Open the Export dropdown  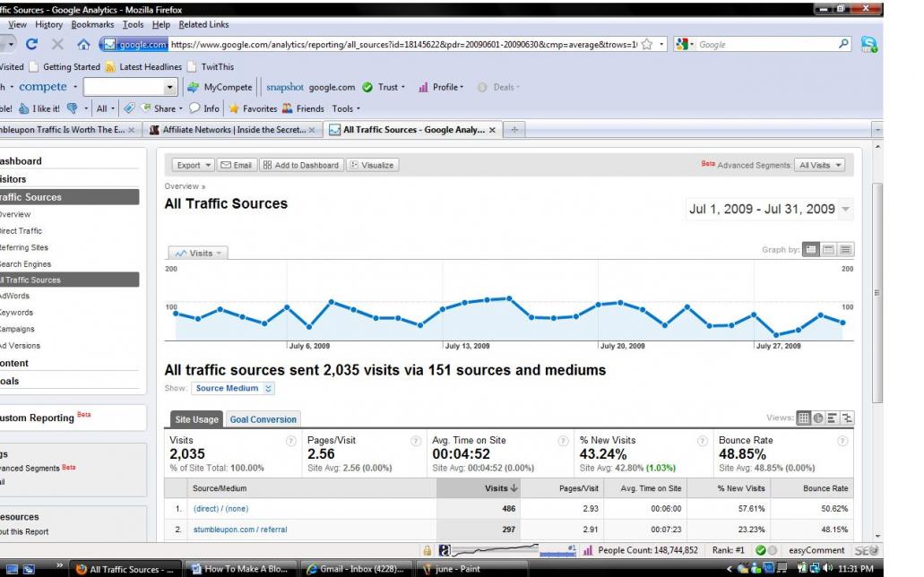pos(194,166)
